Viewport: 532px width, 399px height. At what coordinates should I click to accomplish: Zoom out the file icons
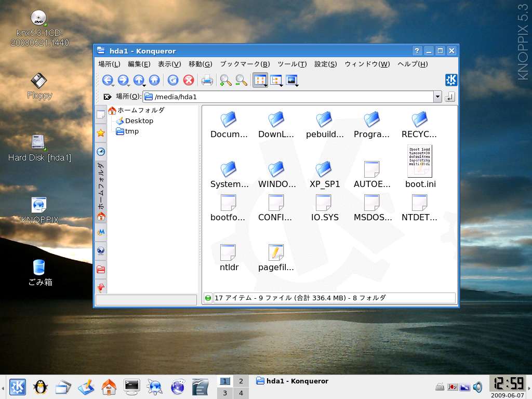pyautogui.click(x=241, y=80)
